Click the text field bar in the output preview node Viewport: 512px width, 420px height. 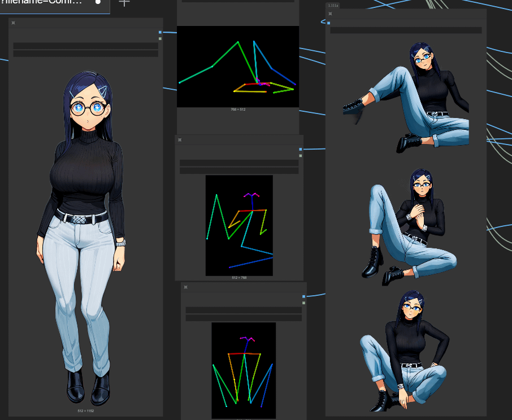click(x=406, y=30)
